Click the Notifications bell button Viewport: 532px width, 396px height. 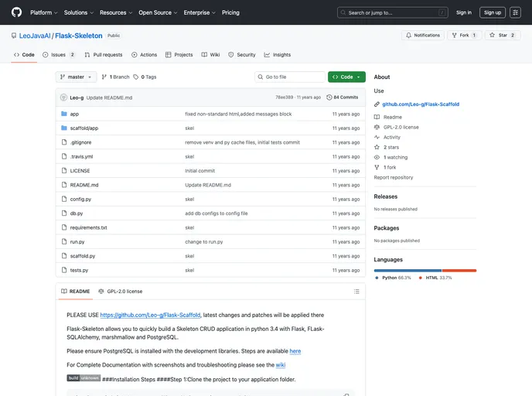pyautogui.click(x=422, y=35)
